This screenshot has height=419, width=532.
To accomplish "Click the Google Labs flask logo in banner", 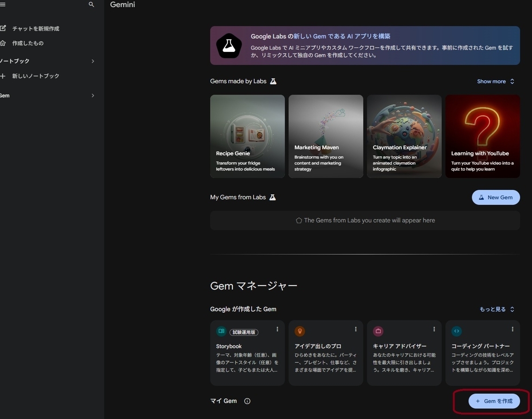I will pos(229,46).
